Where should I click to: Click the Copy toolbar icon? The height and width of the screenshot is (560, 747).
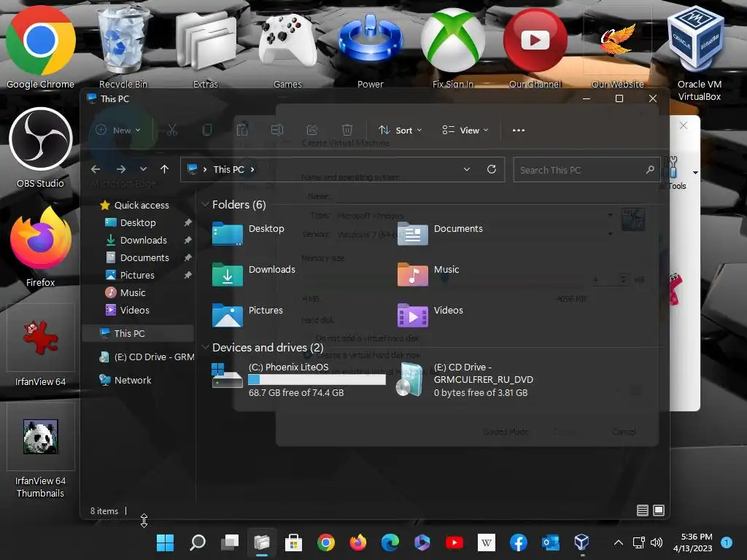pos(206,130)
